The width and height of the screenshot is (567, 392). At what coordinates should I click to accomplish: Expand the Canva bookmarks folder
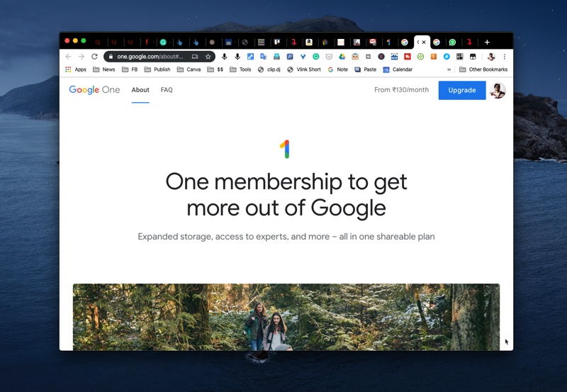click(x=189, y=69)
